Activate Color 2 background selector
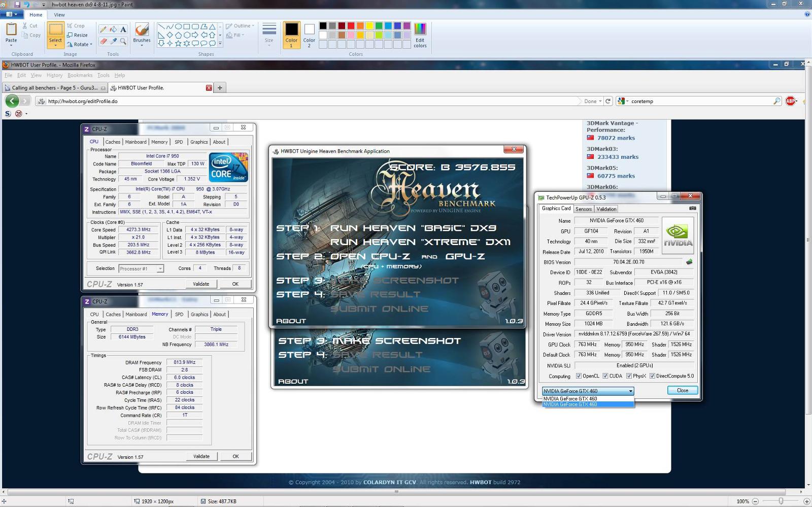 pos(309,35)
